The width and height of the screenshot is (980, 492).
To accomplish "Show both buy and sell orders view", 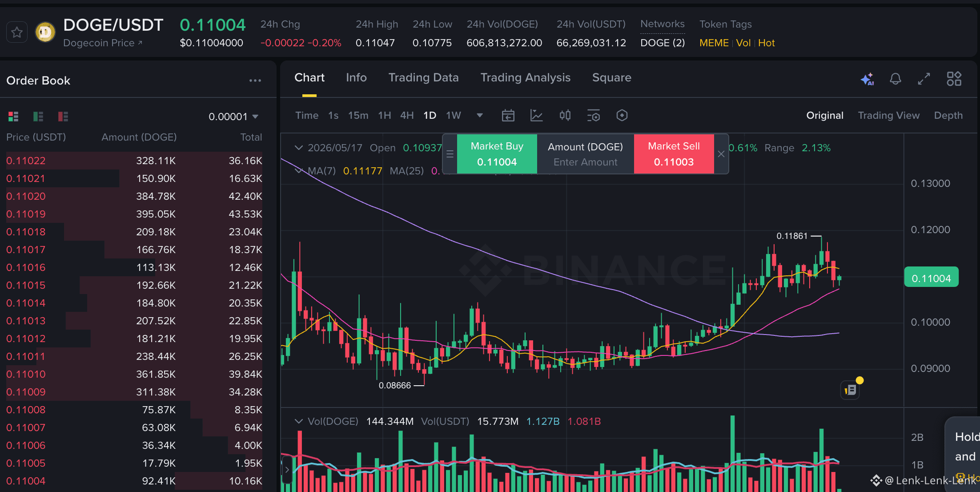I will pos(13,117).
